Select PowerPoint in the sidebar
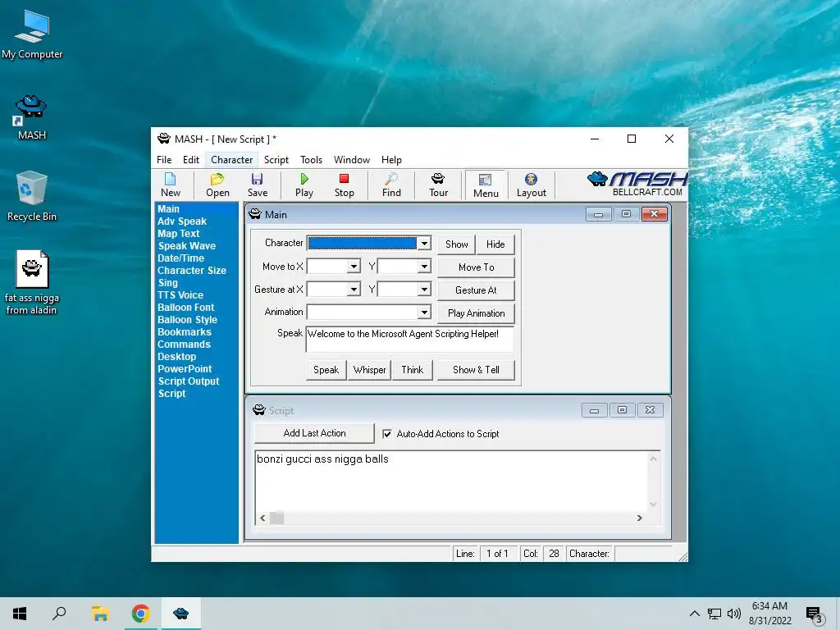 pos(185,369)
